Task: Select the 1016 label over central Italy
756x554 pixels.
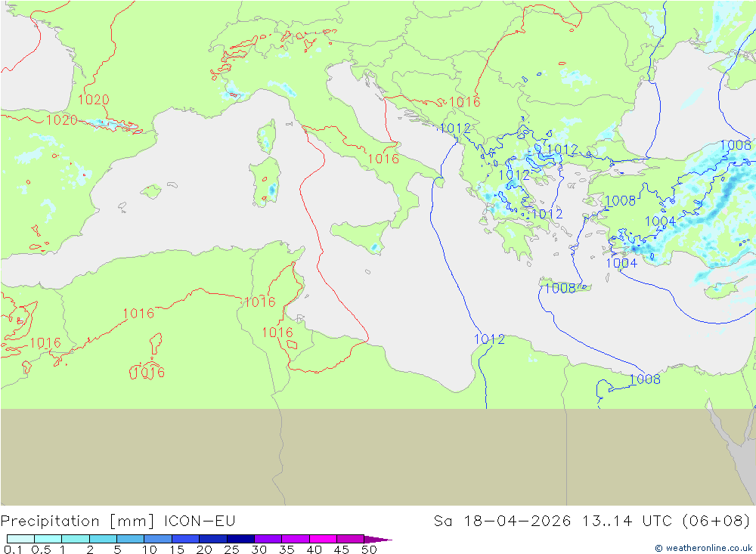Action: tap(383, 159)
